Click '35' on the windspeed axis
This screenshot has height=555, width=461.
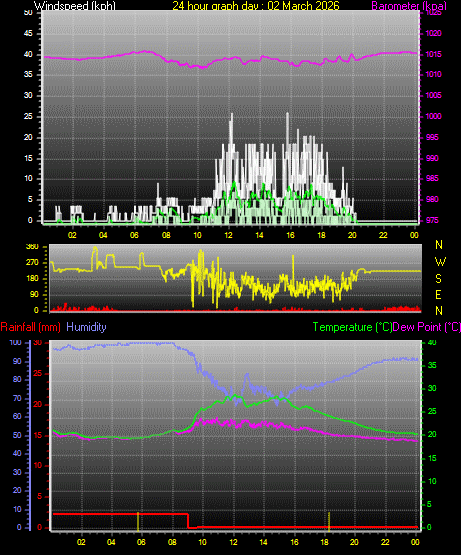pos(28,75)
